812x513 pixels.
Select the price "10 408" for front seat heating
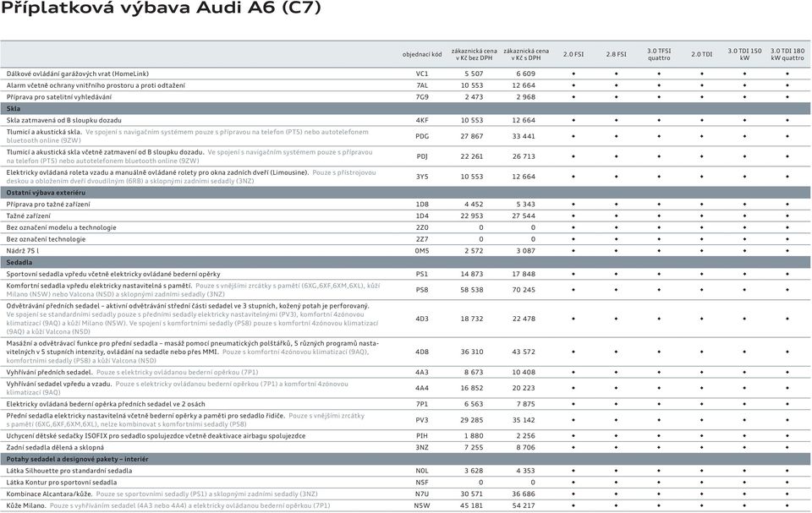coord(524,372)
